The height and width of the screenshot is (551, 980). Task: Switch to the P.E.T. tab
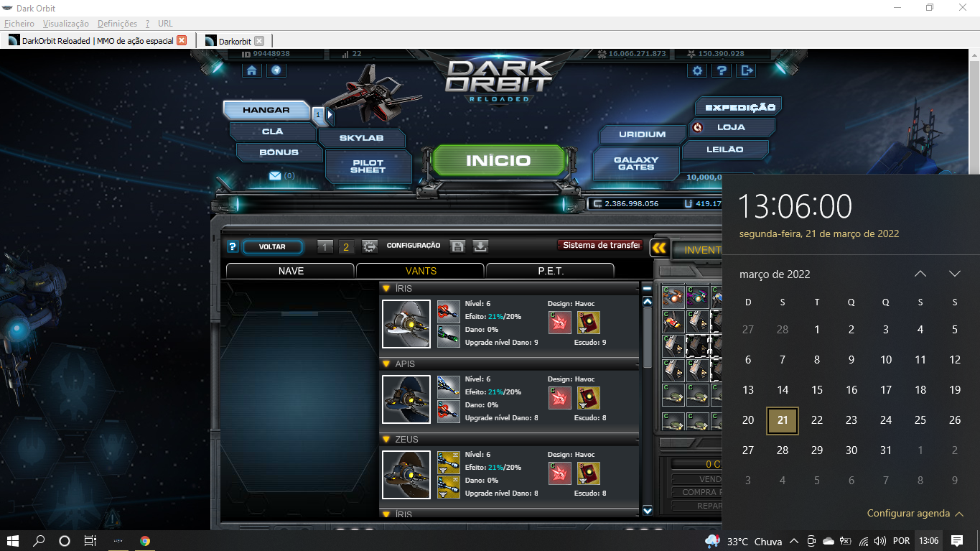[x=551, y=271]
